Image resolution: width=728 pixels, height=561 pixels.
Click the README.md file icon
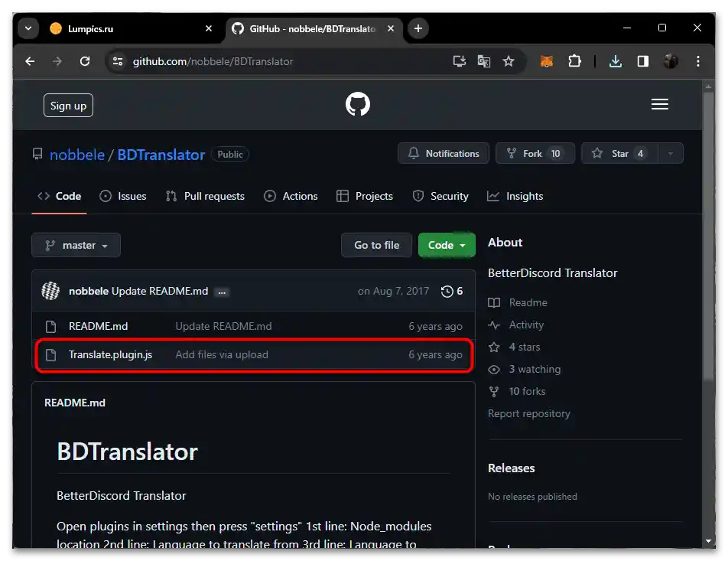pos(51,327)
